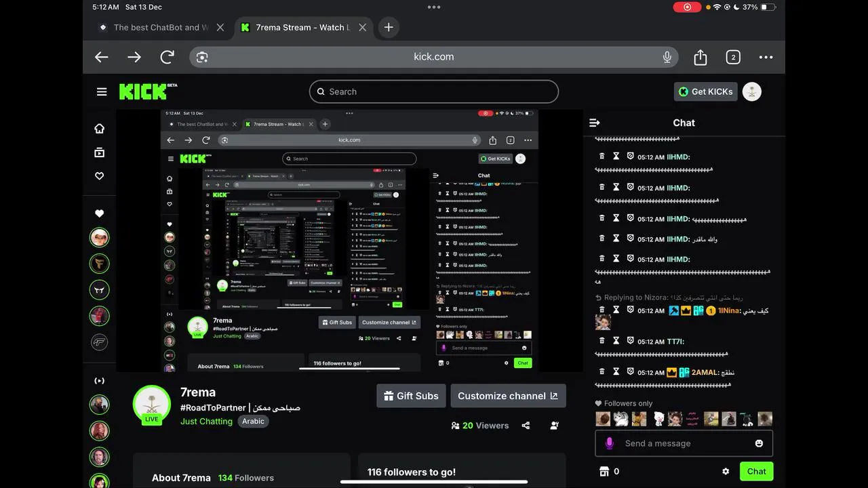Viewport: 868px width, 488px height.
Task: Go forward using browser forward arrow
Action: click(134, 57)
